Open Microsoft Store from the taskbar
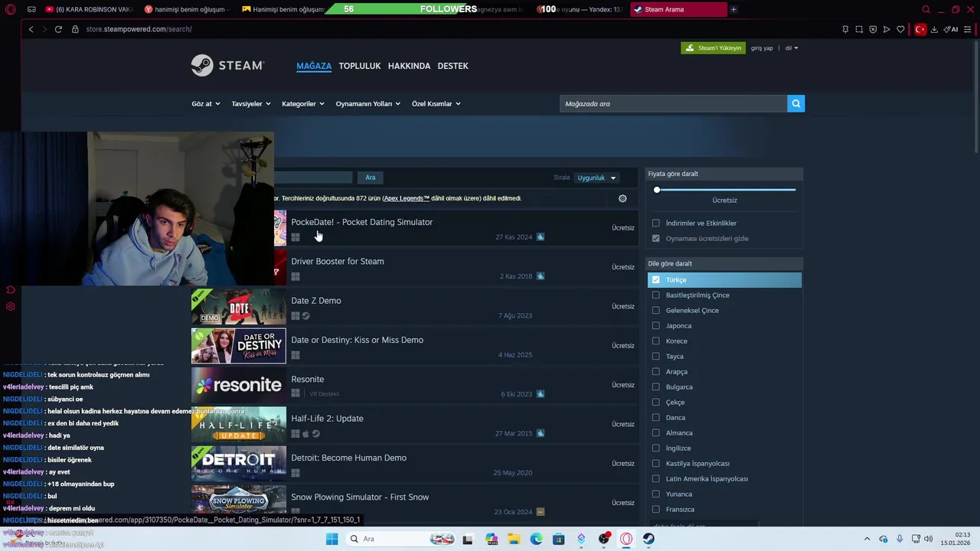The width and height of the screenshot is (980, 551). pyautogui.click(x=559, y=539)
